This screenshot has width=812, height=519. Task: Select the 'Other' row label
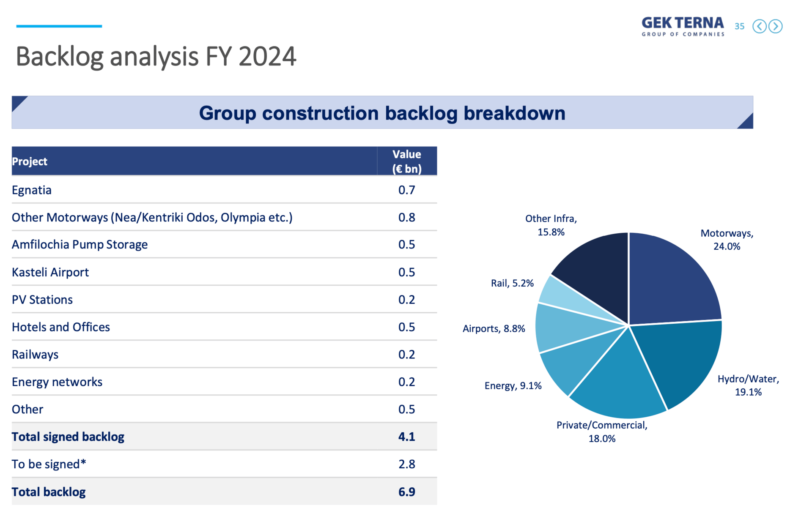[x=27, y=409]
